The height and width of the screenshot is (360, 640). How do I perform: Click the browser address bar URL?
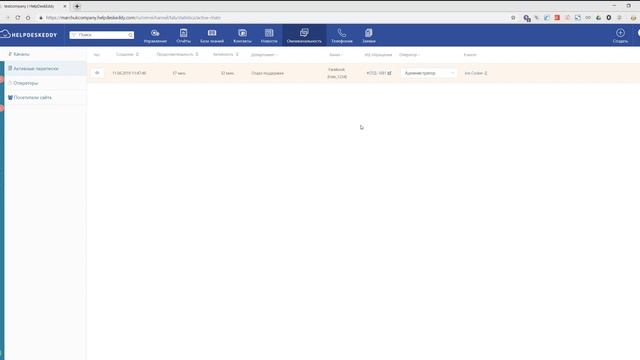133,18
